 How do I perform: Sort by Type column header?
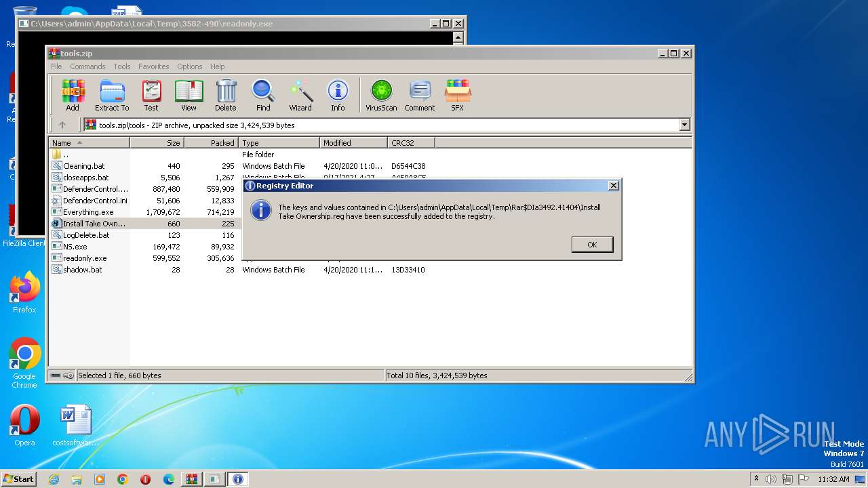[279, 143]
